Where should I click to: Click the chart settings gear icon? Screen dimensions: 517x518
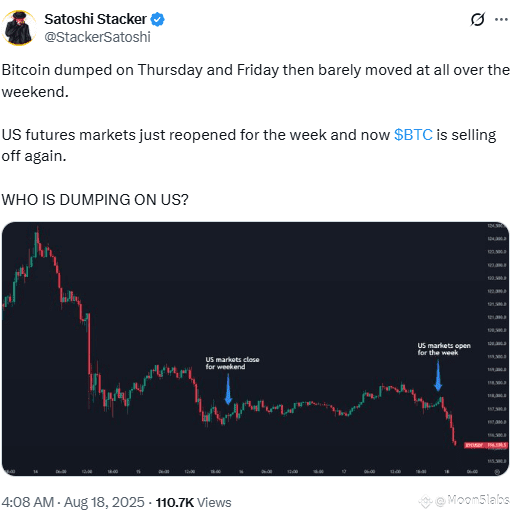[x=497, y=472]
